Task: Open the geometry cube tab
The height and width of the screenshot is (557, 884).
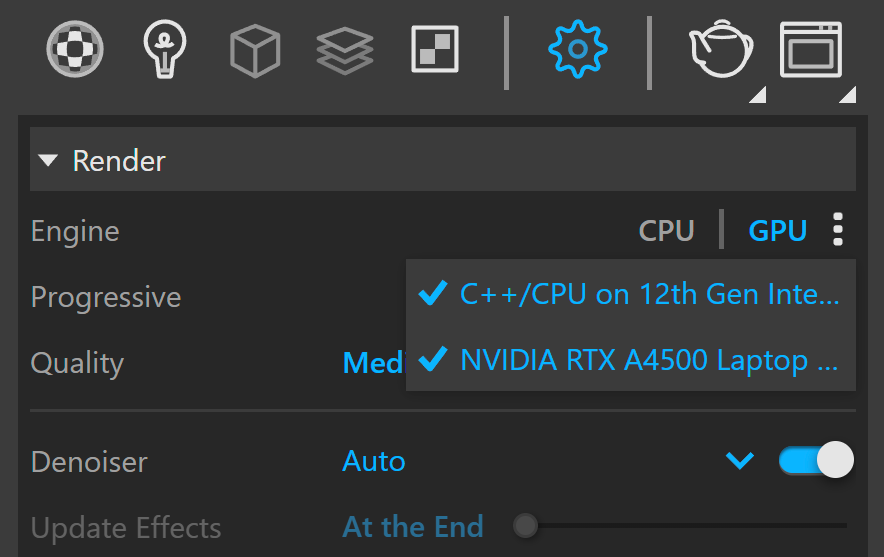Action: [255, 51]
